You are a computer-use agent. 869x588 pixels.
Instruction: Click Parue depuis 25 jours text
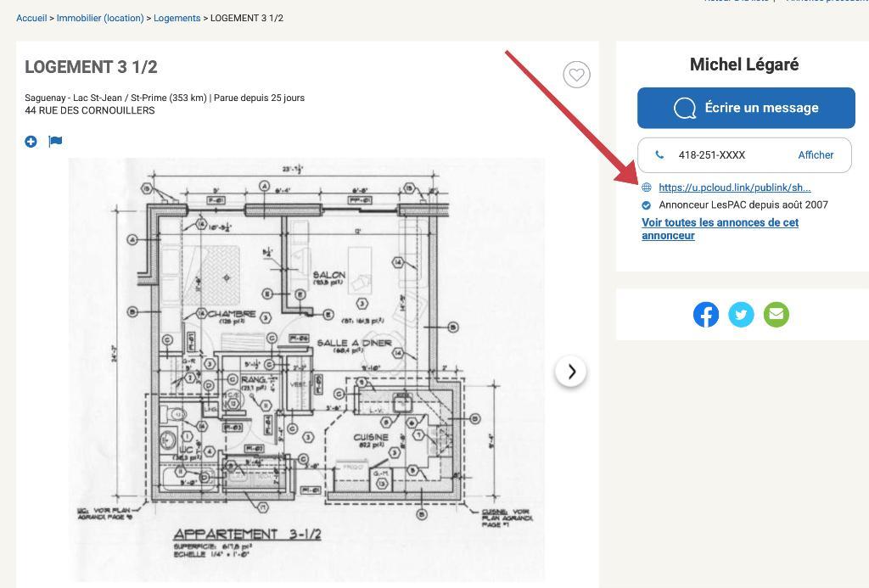(259, 98)
